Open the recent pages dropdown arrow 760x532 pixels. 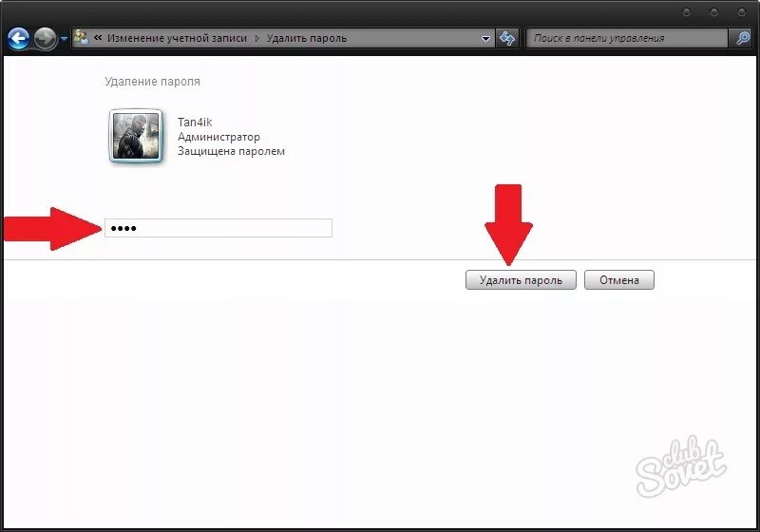64,39
